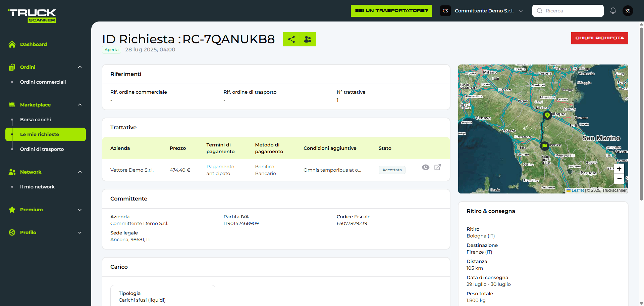Screen dimensions: 644x306
Task: Collapse the Marketplace section
Action: coord(80,105)
